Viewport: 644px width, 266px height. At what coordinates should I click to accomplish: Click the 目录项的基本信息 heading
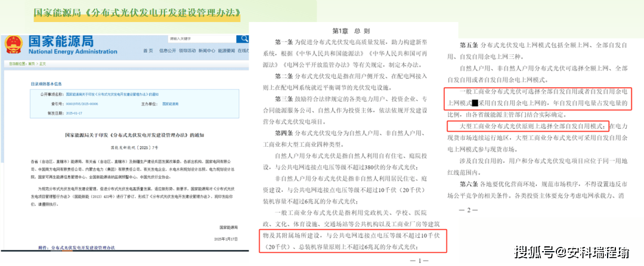(46, 83)
